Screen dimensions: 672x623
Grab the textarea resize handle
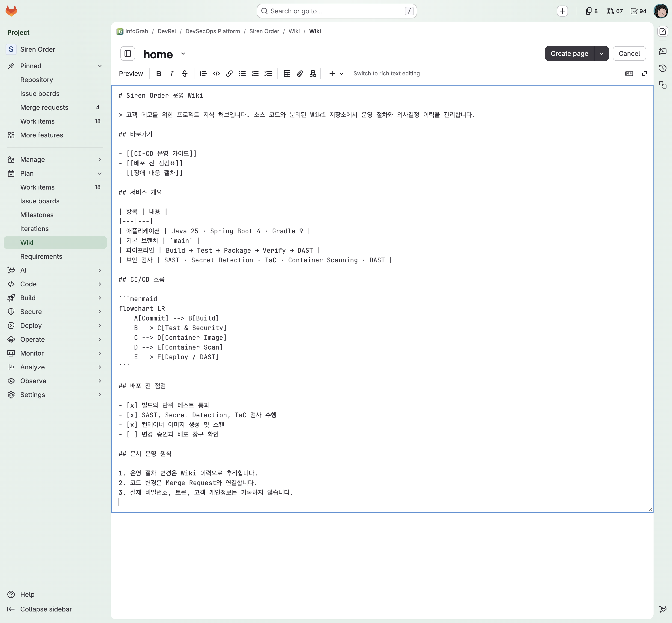tap(650, 509)
